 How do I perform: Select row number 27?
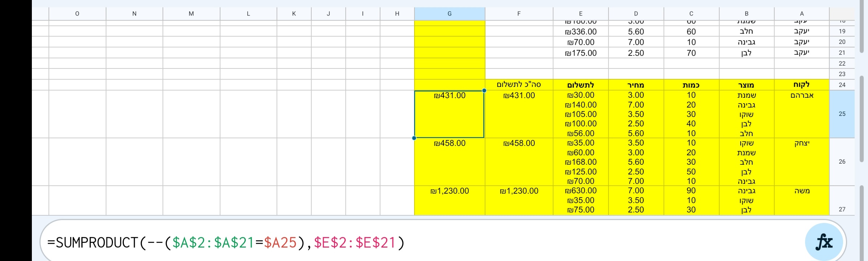[842, 209]
